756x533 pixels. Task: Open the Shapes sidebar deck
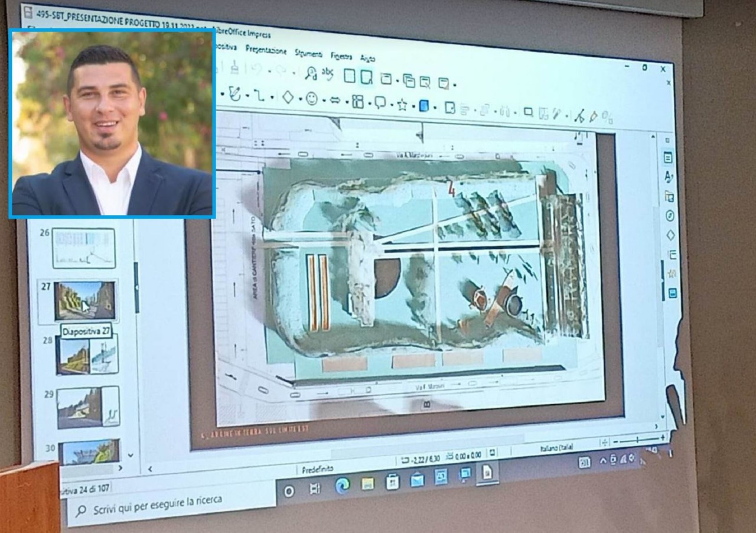point(670,235)
